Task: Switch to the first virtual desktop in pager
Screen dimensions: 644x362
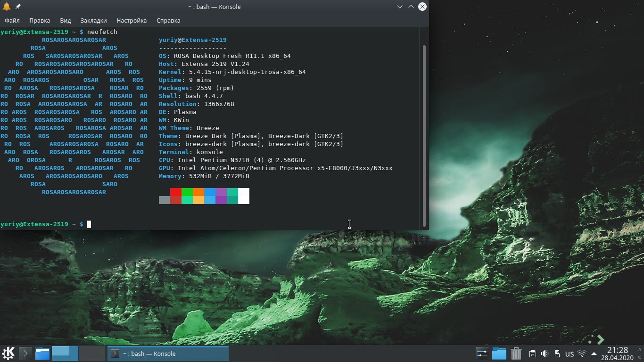Action: tap(65, 354)
